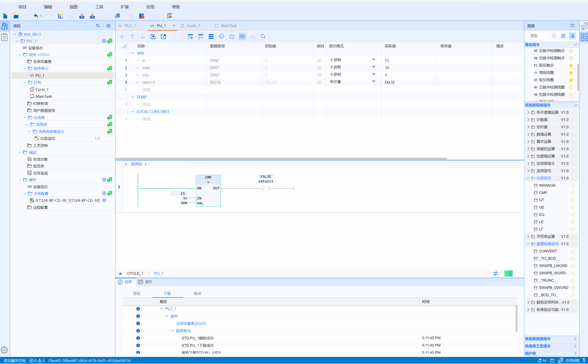The width and height of the screenshot is (588, 364).
Task: Click the settings gear at bottom left
Action: click(4, 350)
